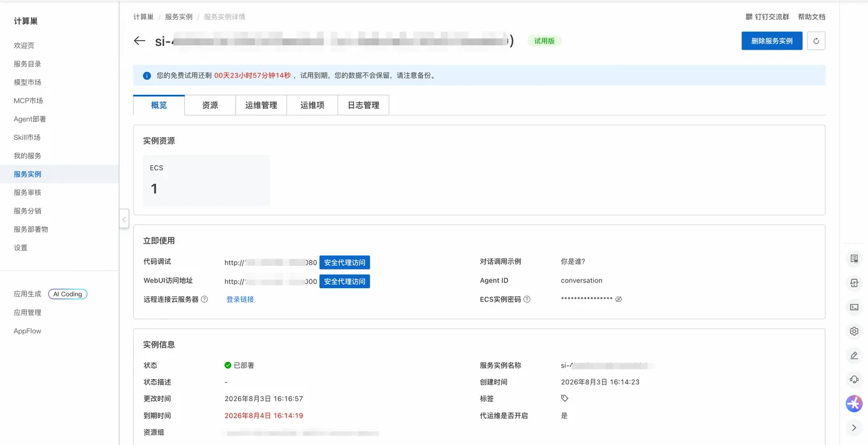
Task: Click the ECS resource count card
Action: point(206,180)
